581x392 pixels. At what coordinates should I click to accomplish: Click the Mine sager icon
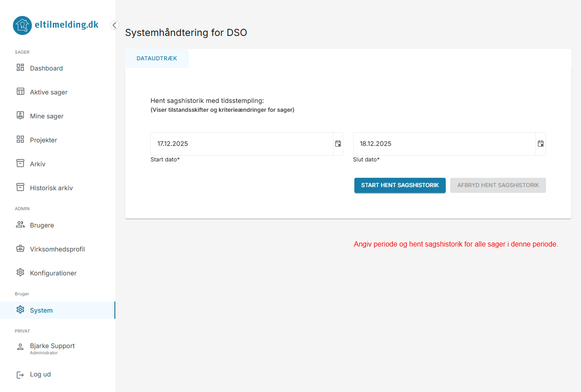[x=20, y=116]
